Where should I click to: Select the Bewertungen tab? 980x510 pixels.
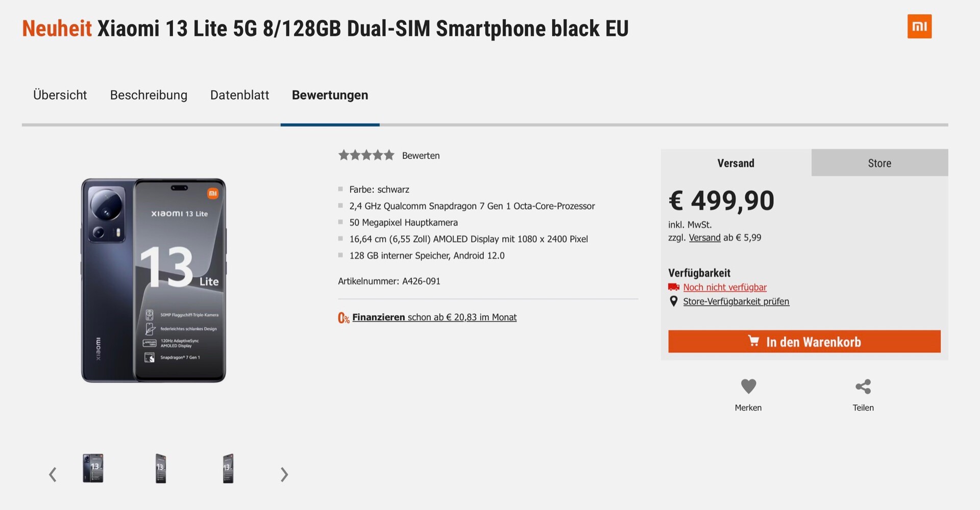(330, 95)
